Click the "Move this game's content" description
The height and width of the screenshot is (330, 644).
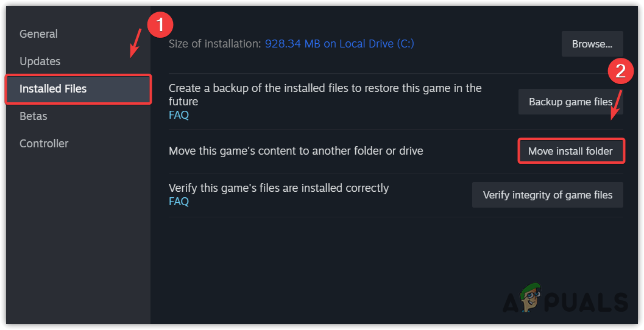tap(295, 150)
